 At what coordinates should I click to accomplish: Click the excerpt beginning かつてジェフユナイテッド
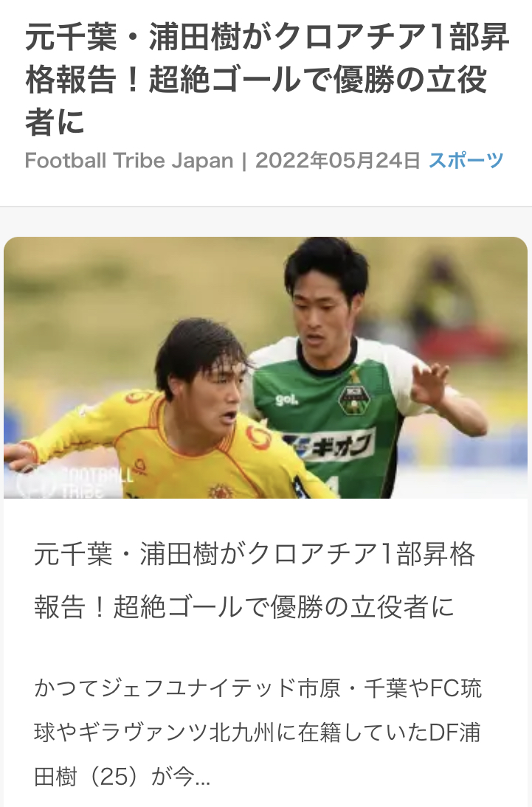[x=258, y=732]
